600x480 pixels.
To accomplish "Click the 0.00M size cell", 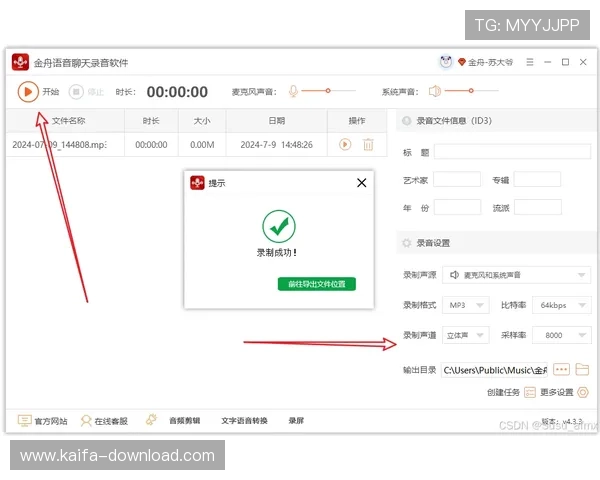I will (x=202, y=145).
